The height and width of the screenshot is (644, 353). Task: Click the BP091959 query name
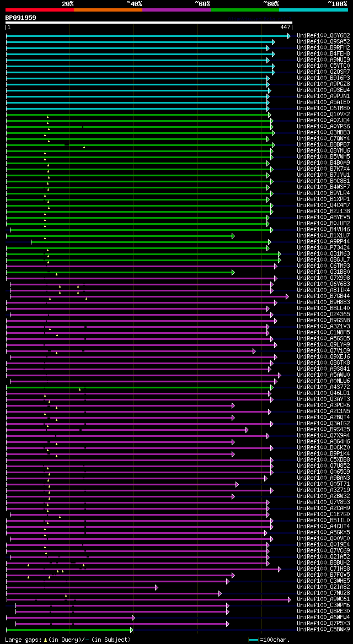coord(20,17)
